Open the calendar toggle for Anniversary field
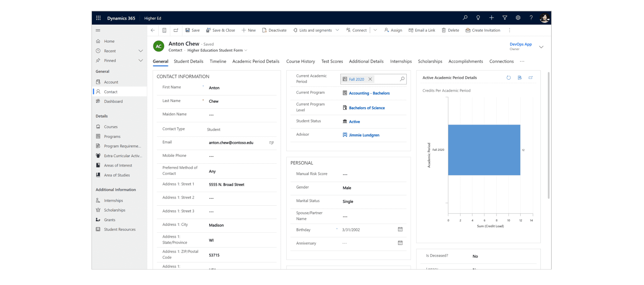Screen dimensions: 644x285 point(400,243)
